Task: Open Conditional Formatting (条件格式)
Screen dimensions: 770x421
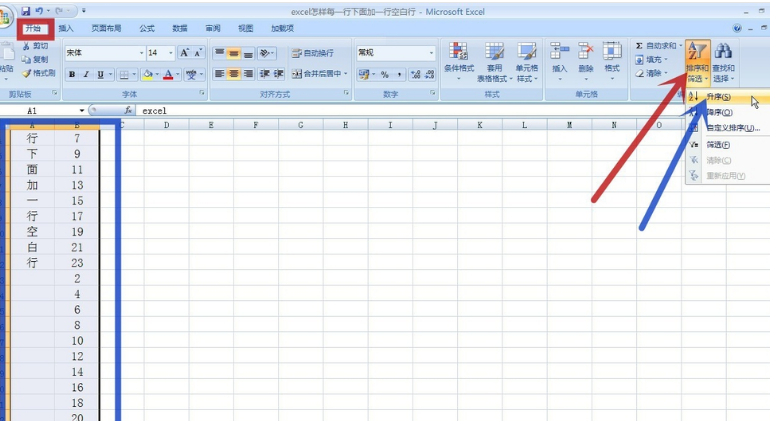Action: (458, 59)
